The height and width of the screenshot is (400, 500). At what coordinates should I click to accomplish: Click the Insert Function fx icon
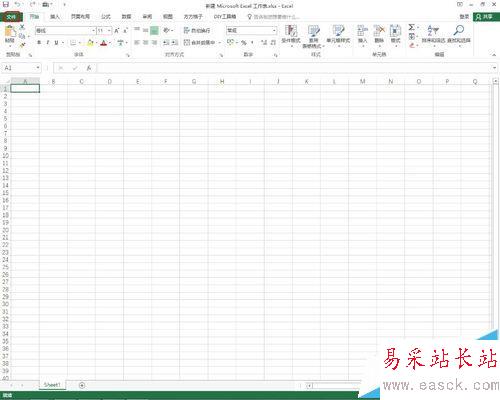89,68
